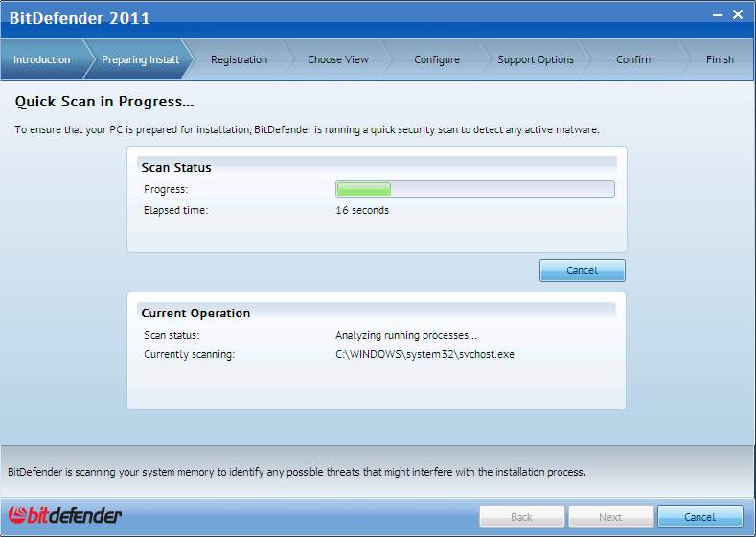756x537 pixels.
Task: Click the Scan Status panel header
Action: 176,167
